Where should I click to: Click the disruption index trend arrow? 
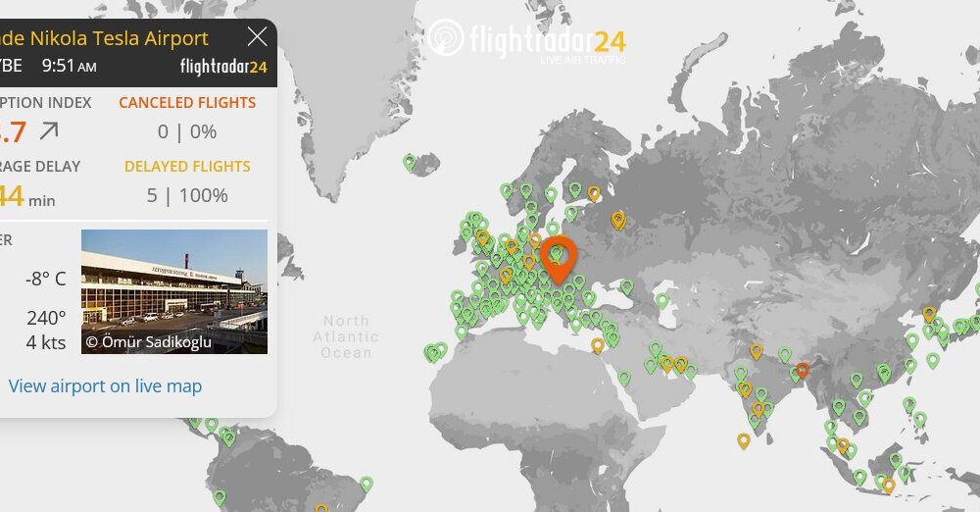(x=49, y=131)
